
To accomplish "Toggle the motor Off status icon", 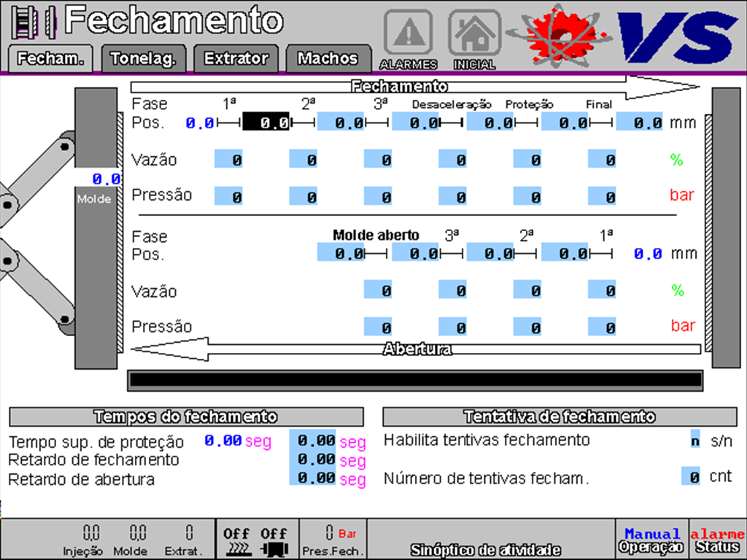I will coord(274,540).
